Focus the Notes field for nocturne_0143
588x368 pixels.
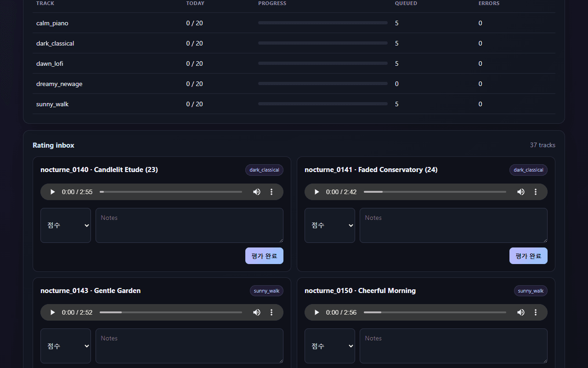189,346
